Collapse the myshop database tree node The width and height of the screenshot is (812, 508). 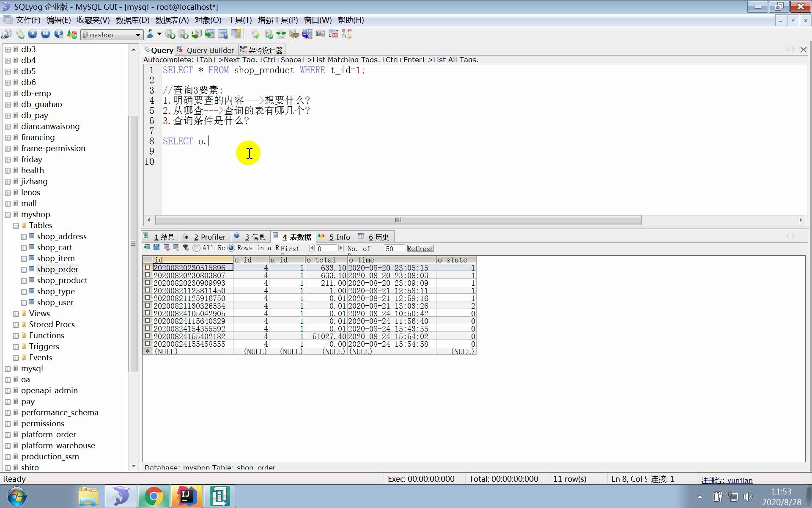click(8, 215)
